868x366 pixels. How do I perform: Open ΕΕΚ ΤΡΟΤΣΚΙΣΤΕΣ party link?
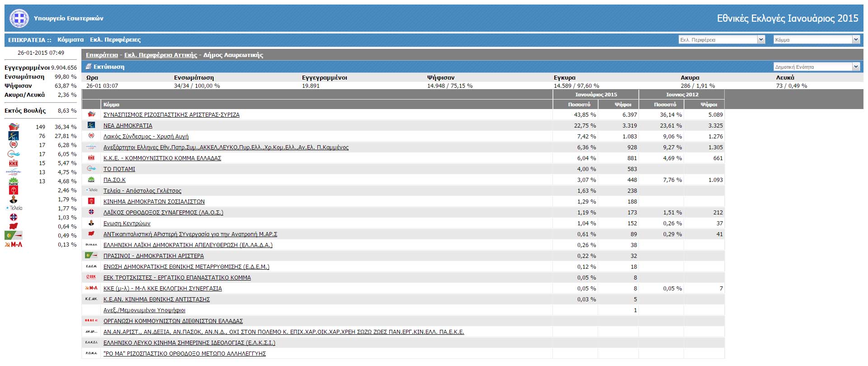(177, 278)
